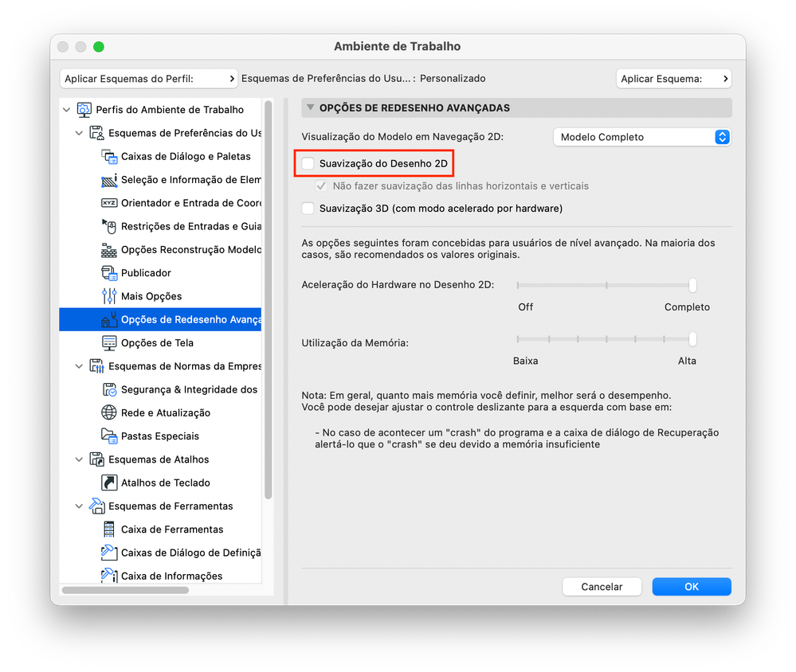The image size is (796, 672).
Task: Click the 'Alta' memory slider label
Action: 687,361
